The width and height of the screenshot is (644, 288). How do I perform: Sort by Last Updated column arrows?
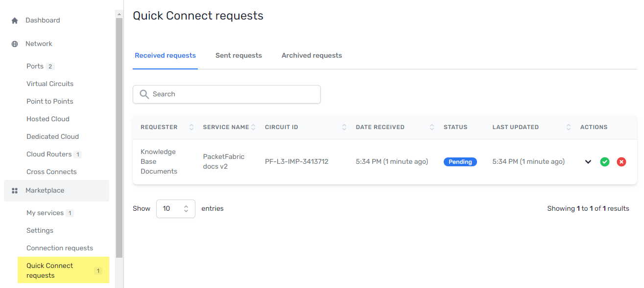click(569, 127)
